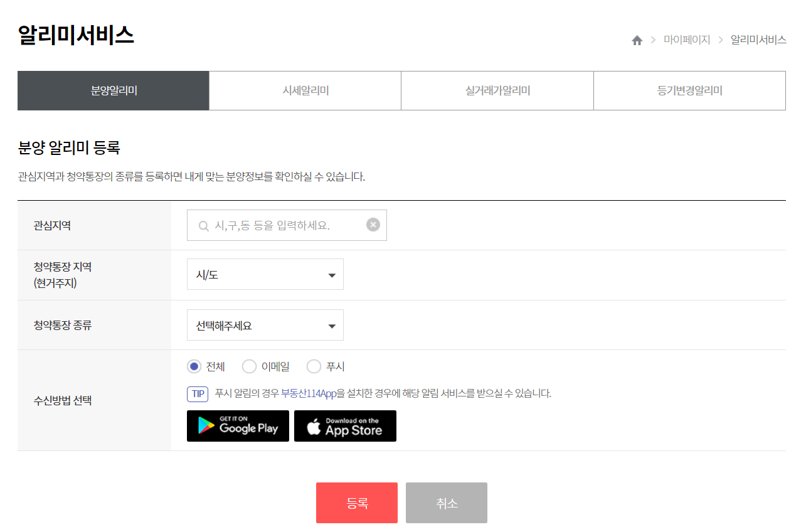Expand the 청약통장 종류 dropdown

click(x=265, y=324)
